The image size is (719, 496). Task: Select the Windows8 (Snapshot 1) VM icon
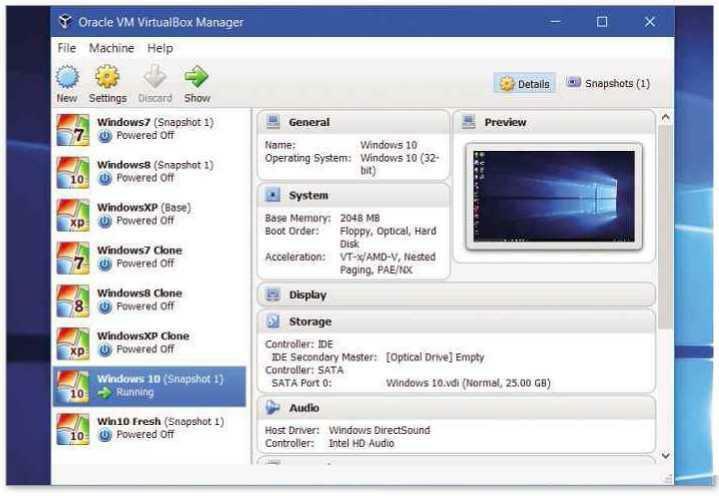[73, 172]
